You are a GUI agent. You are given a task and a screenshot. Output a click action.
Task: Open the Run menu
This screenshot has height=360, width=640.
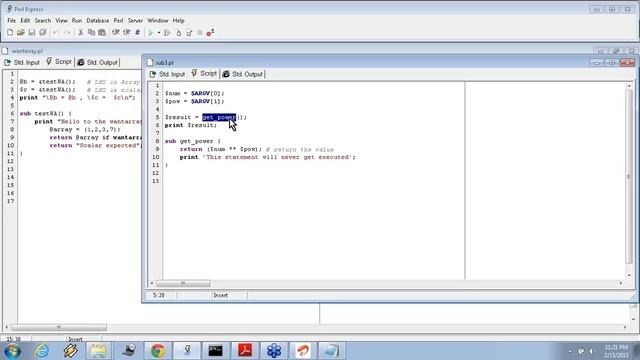77,20
